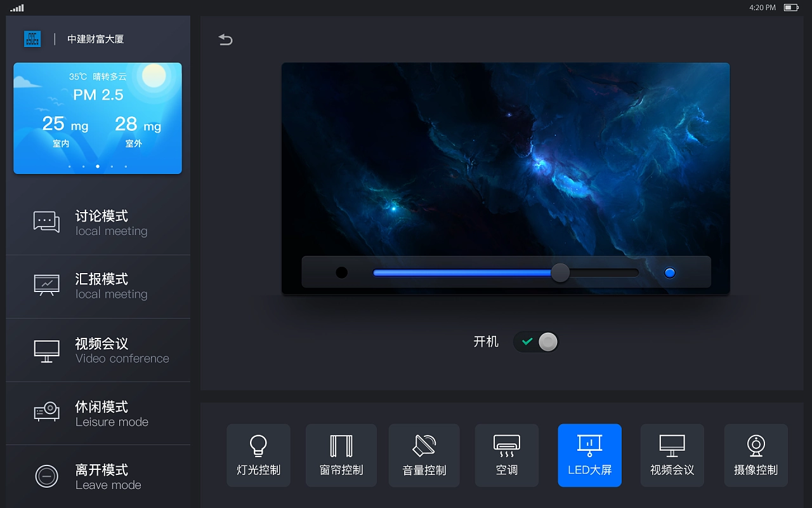This screenshot has height=508, width=812.
Task: Toggle the 开机 power switch
Action: click(x=536, y=342)
